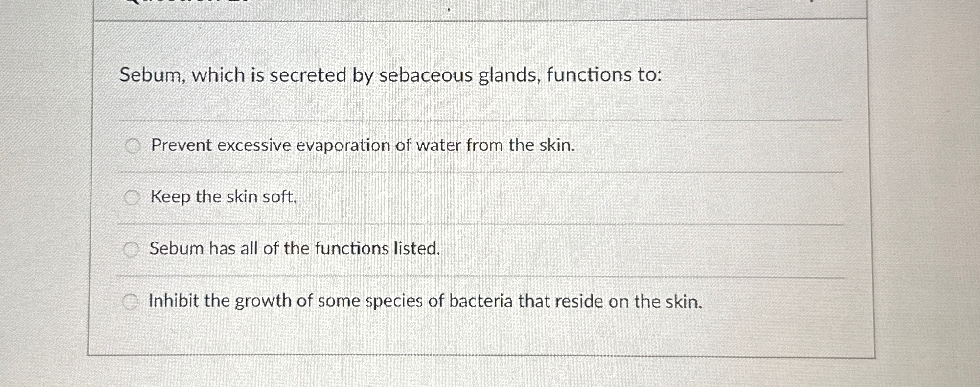Select the radio button for 'Keep the skin soft'
This screenshot has width=980, height=387.
[x=132, y=197]
